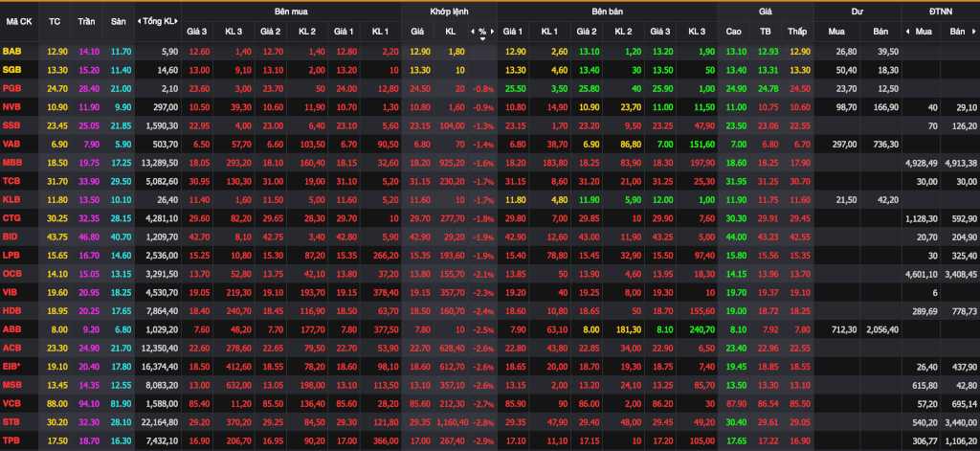Click the left arrow beside the % header
The height and width of the screenshot is (451, 980).
[x=473, y=31]
